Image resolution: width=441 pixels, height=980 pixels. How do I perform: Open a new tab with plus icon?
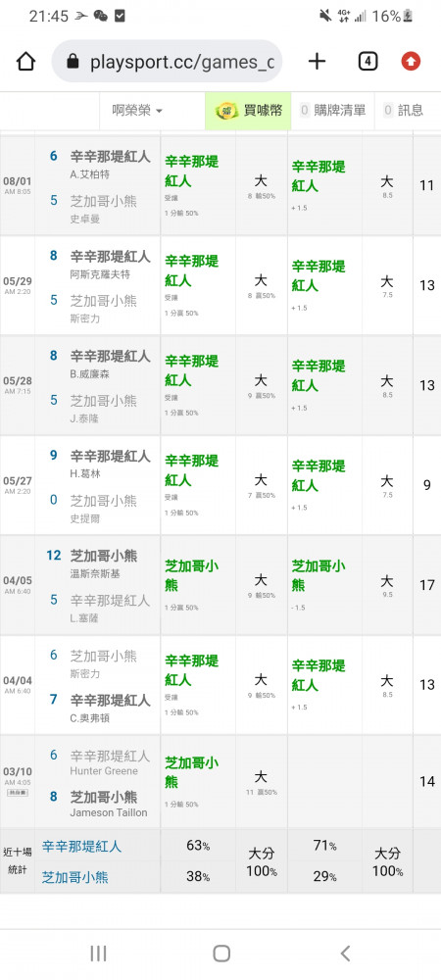click(318, 61)
